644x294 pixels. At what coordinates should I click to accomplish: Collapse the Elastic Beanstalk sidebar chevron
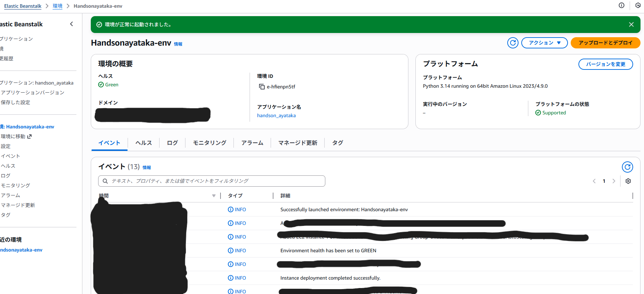click(x=72, y=24)
